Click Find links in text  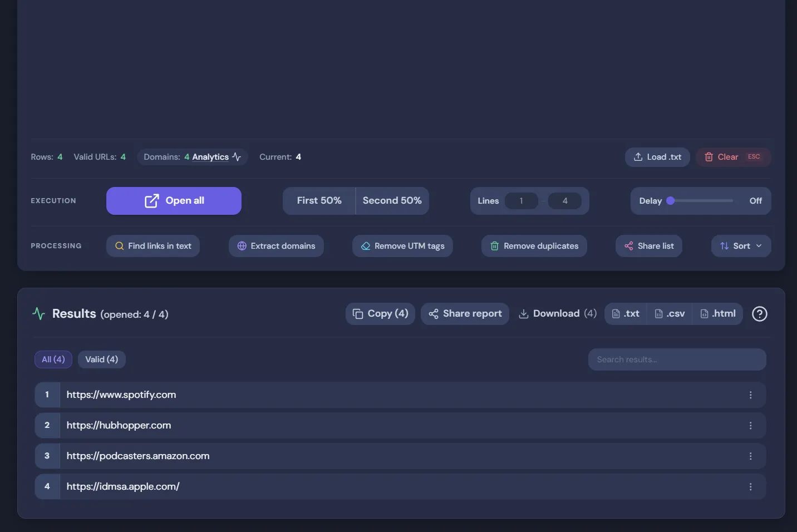point(153,246)
